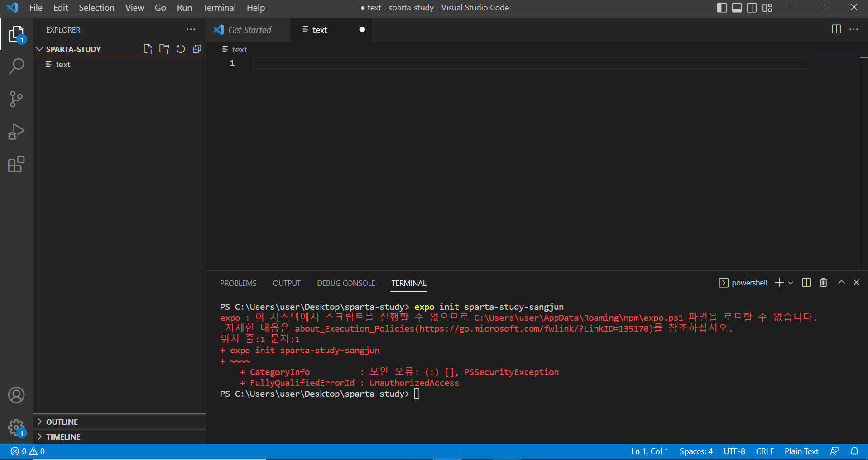Viewport: 868px width, 460px height.
Task: Collapse all folders in Explorer
Action: [x=197, y=49]
